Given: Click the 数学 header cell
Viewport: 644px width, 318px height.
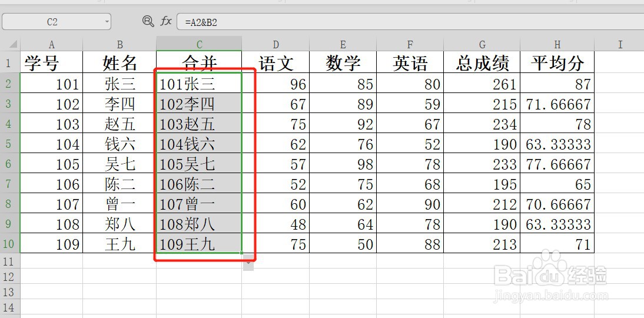Looking at the screenshot, I should point(343,62).
